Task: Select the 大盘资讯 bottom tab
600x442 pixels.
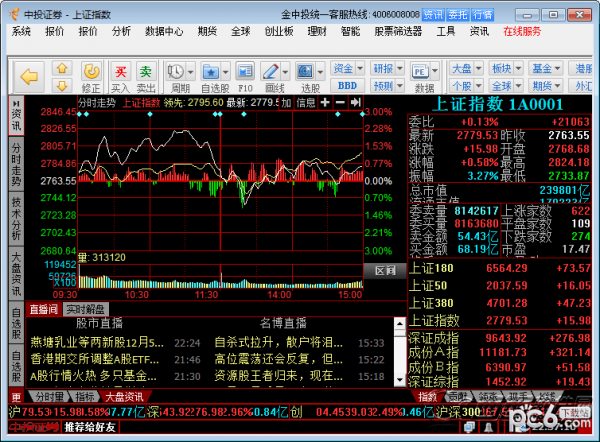Action: (124, 397)
